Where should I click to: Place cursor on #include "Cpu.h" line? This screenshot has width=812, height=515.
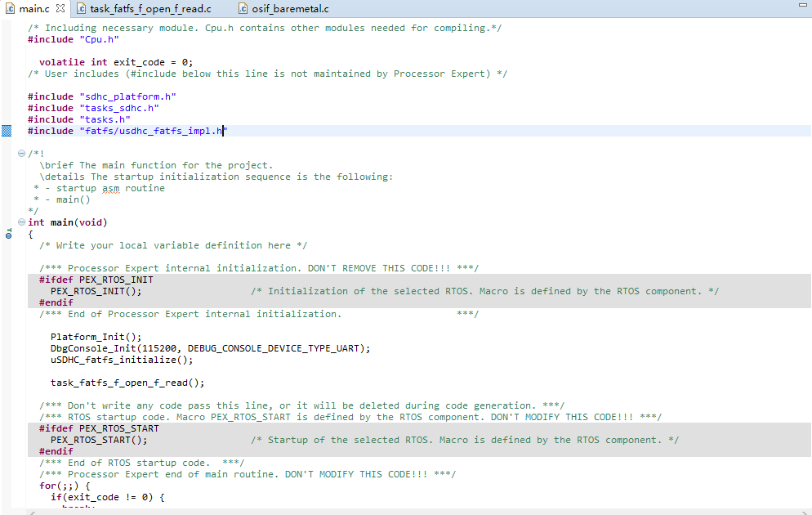pos(73,39)
